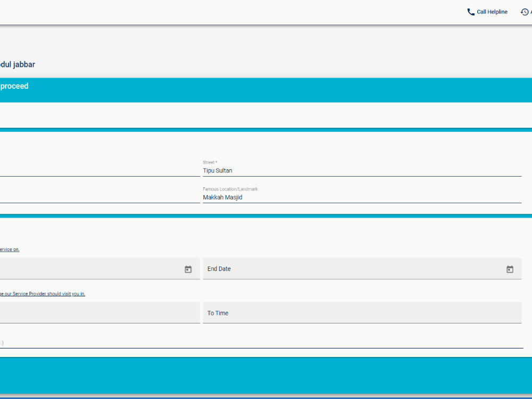532x399 pixels.
Task: Click the white strip below proceed banner
Action: tap(266, 115)
